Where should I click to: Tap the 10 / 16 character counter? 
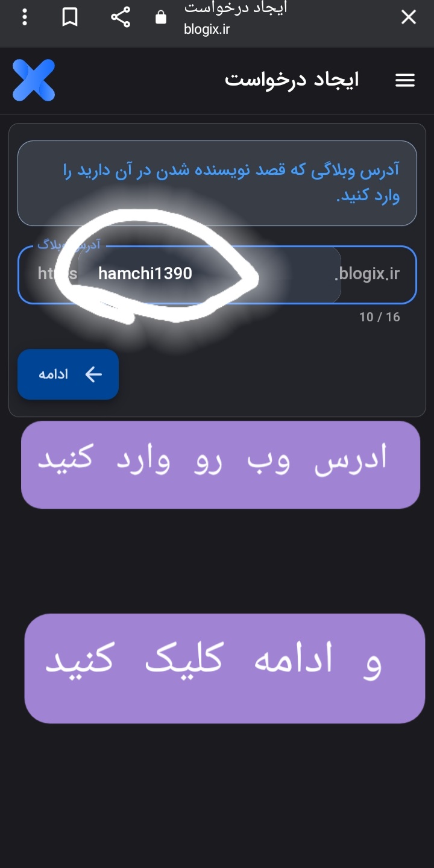380,317
